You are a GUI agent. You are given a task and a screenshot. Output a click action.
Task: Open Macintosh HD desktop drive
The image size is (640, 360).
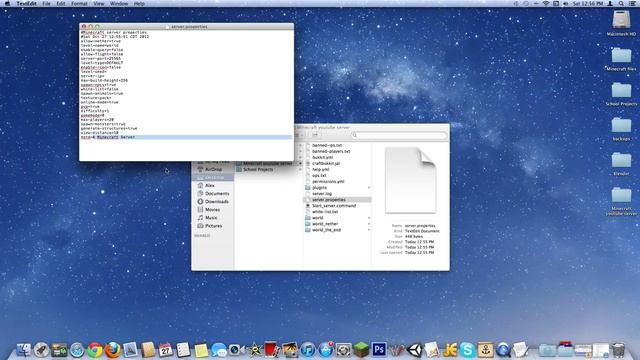click(621, 23)
